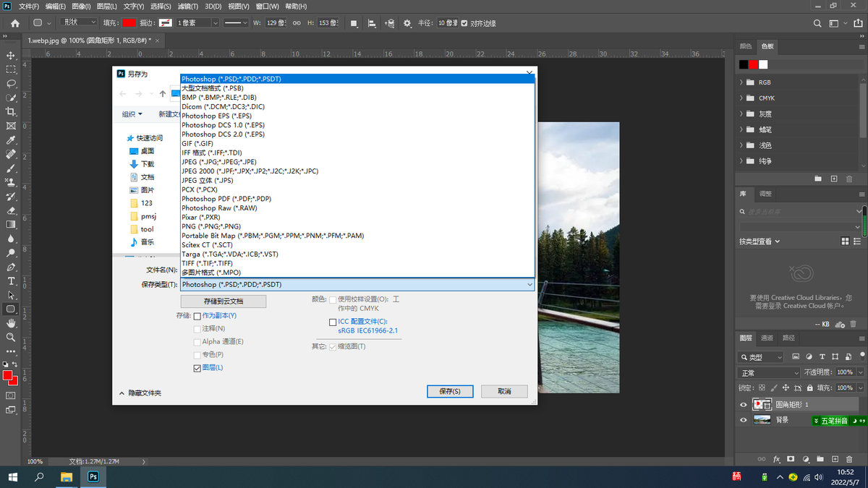The image size is (868, 488).
Task: Click the 存储到云文档 button
Action: 224,301
